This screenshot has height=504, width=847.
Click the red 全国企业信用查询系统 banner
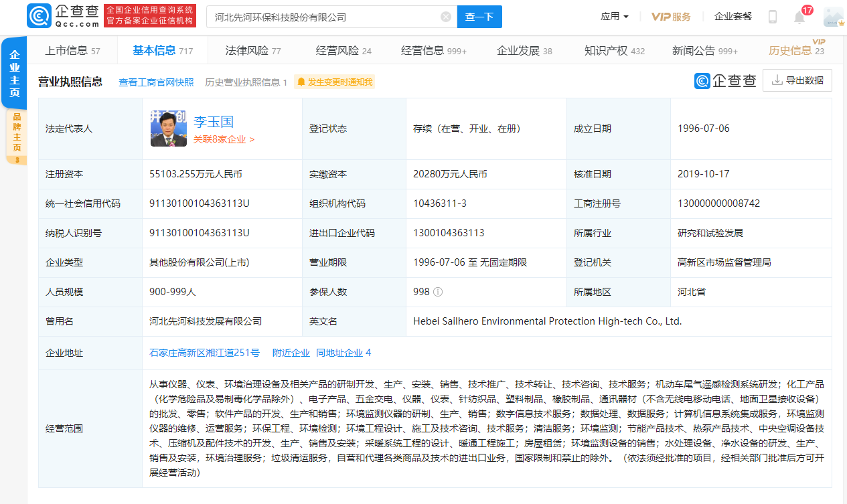(150, 16)
